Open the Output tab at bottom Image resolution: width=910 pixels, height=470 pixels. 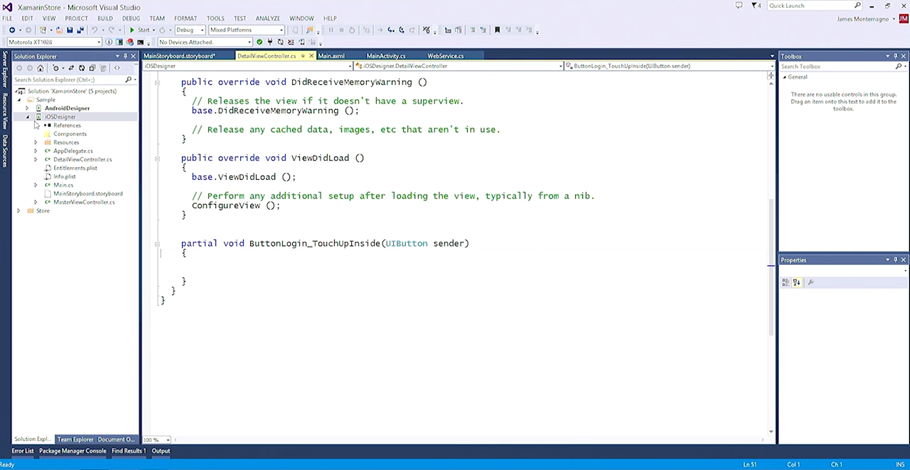coord(161,451)
